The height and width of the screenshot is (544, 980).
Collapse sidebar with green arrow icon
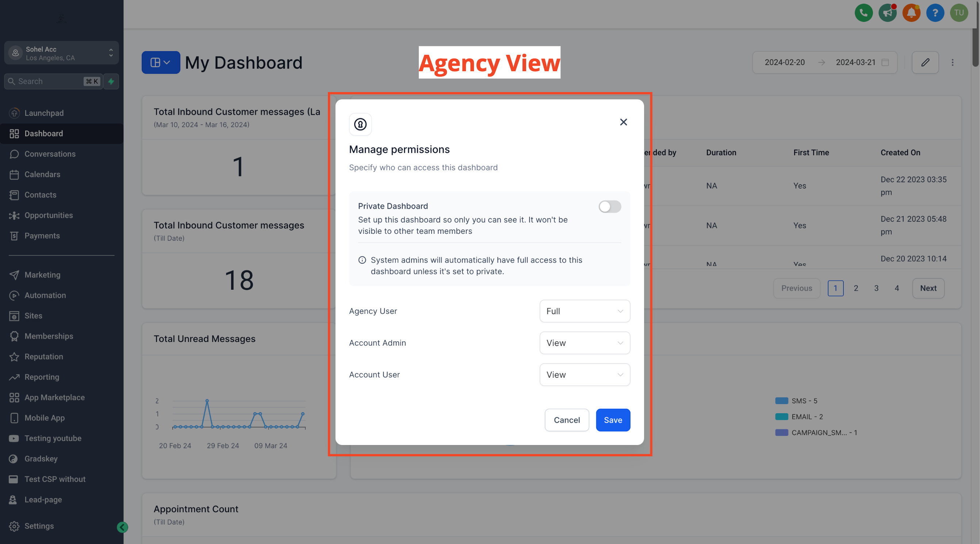click(x=123, y=527)
